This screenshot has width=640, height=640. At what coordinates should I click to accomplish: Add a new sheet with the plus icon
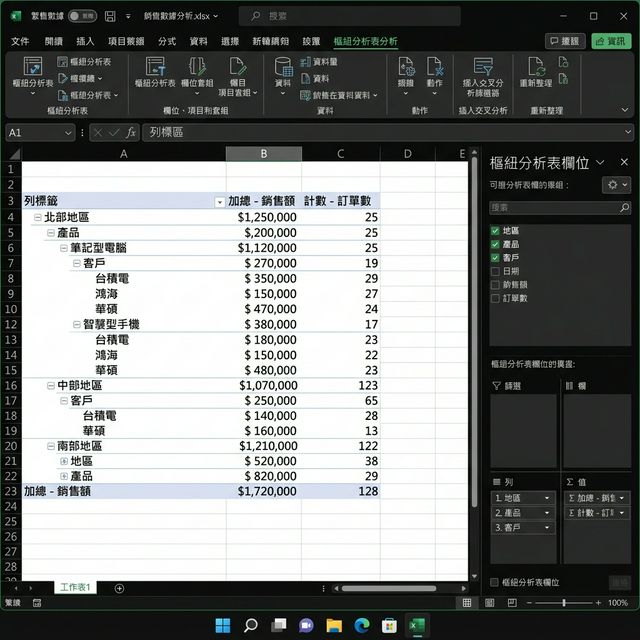(119, 588)
